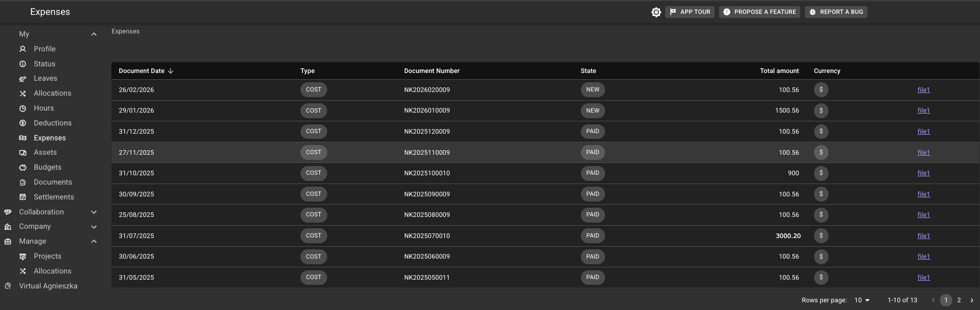
Task: Click the App Tour button
Action: pos(689,12)
